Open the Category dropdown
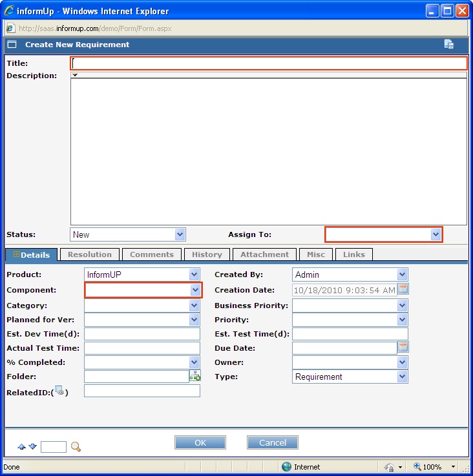This screenshot has width=473, height=476. pyautogui.click(x=194, y=305)
